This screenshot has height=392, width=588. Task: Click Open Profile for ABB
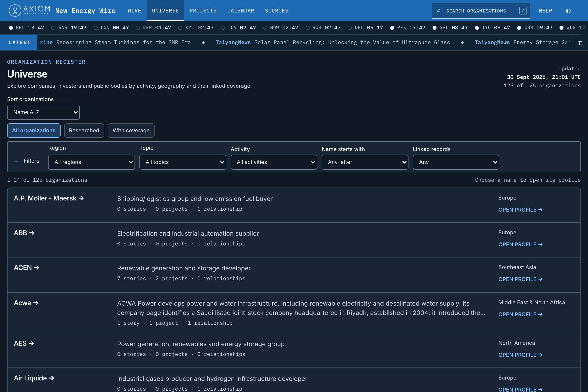click(x=521, y=245)
